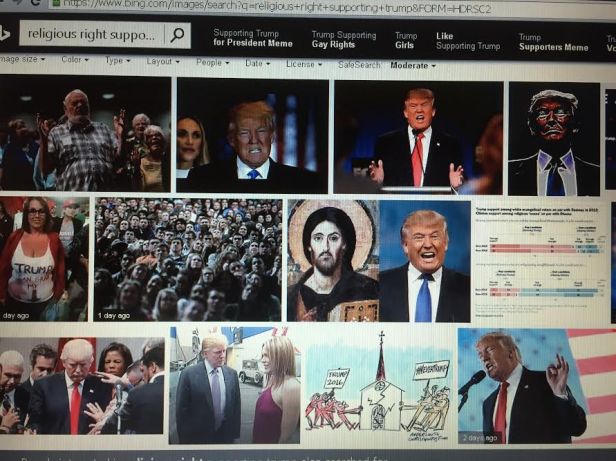Open the People filter dropdown
The width and height of the screenshot is (616, 461).
213,62
